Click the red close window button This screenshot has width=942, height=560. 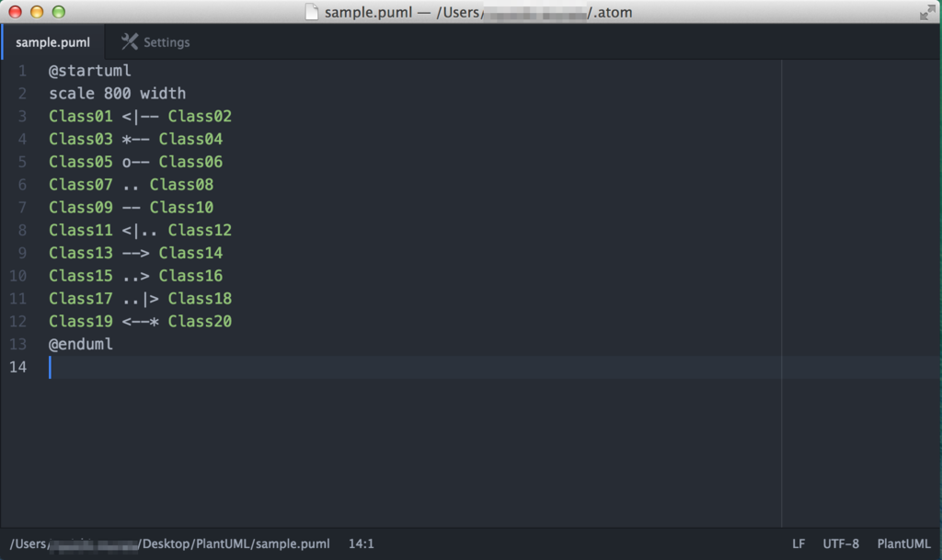[15, 12]
